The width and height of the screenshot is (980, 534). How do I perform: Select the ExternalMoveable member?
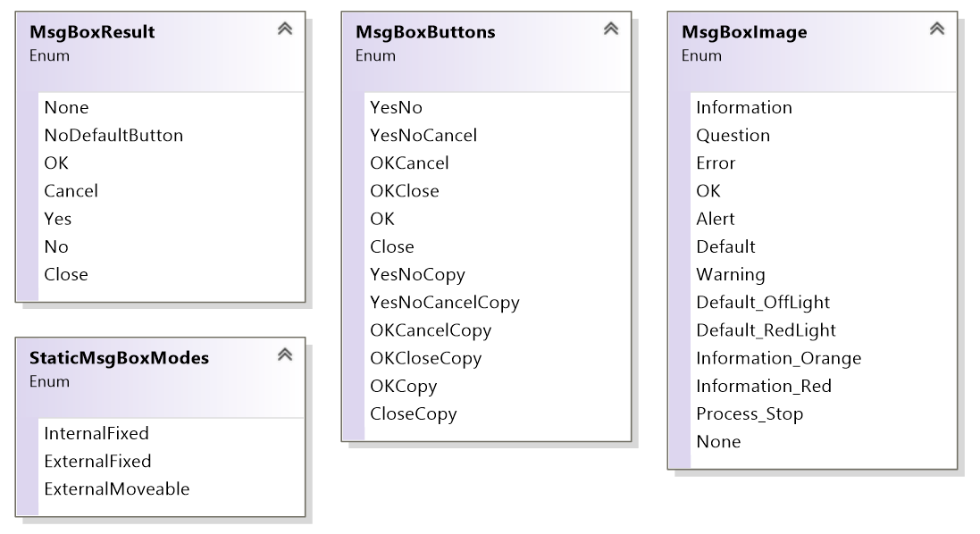(x=116, y=489)
